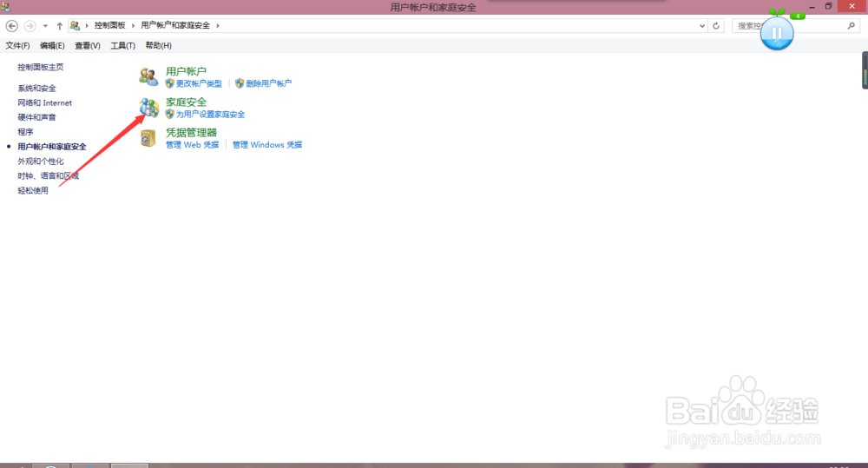Open the Family Safety icon
This screenshot has height=468, width=868.
(x=148, y=108)
